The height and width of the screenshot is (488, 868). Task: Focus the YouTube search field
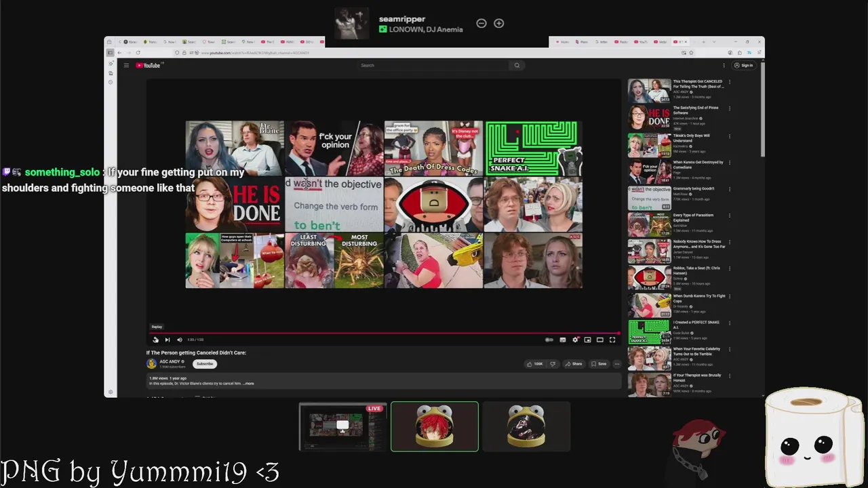434,65
